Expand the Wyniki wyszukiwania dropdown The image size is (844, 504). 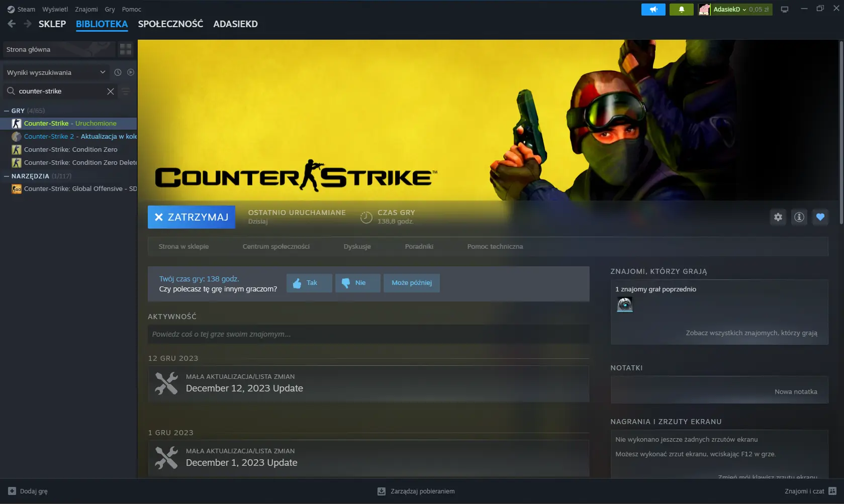(x=56, y=72)
